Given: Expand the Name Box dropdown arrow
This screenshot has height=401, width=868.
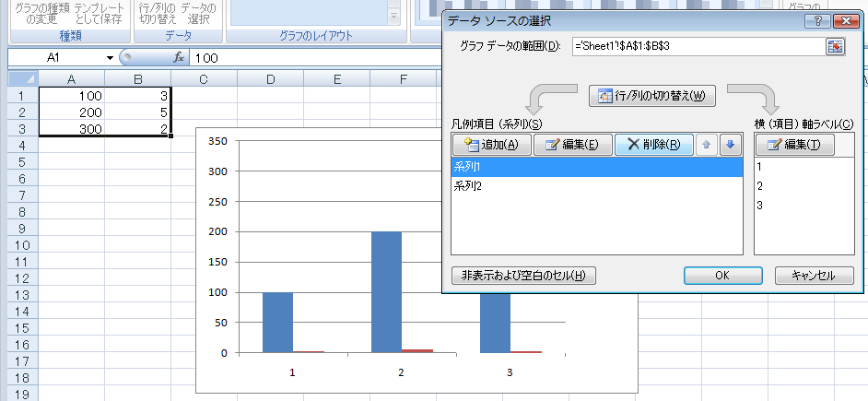Looking at the screenshot, I should coord(110,57).
